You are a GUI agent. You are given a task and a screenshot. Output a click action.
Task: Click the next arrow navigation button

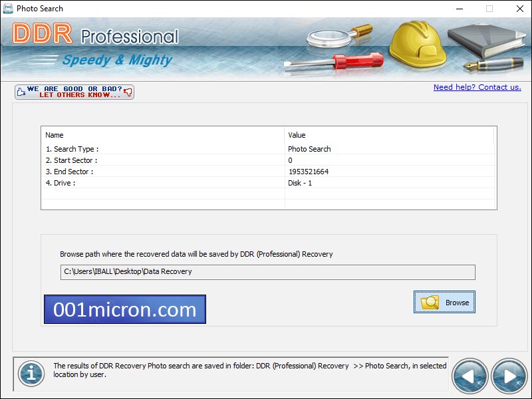pyautogui.click(x=509, y=376)
